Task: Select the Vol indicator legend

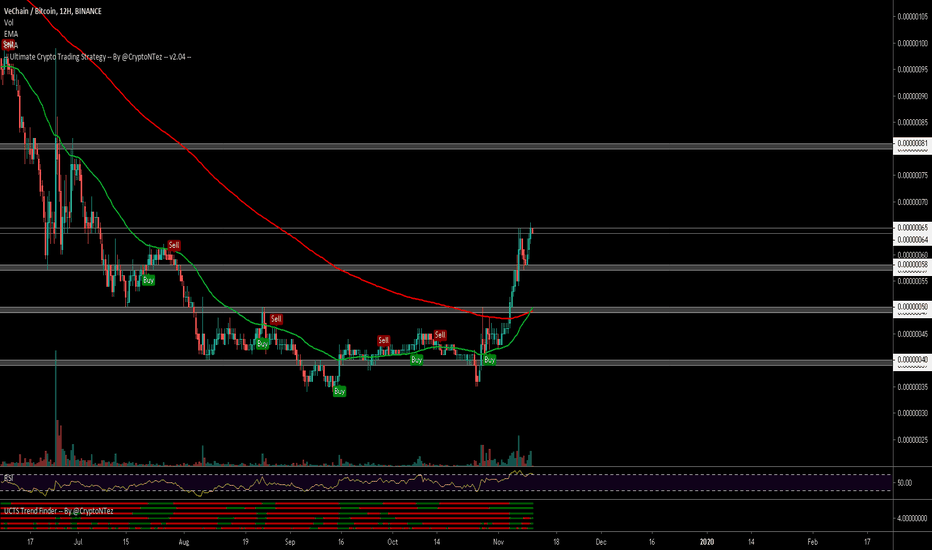Action: pyautogui.click(x=8, y=23)
